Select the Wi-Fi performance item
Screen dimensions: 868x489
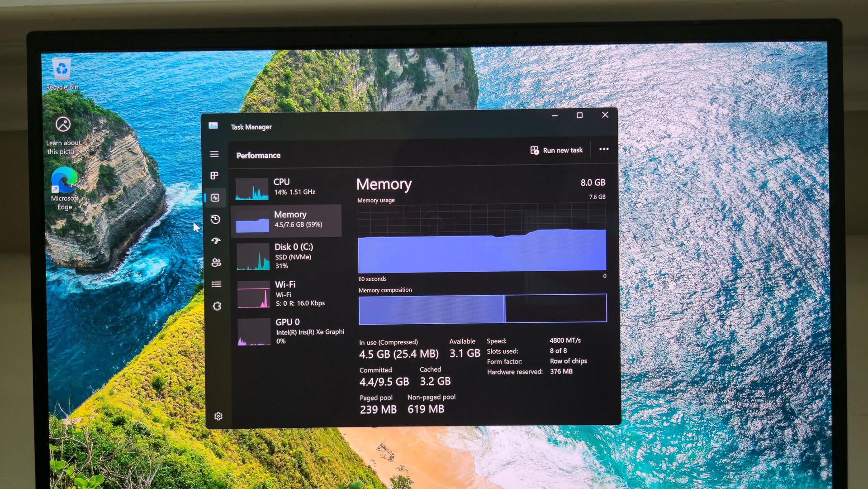[289, 294]
